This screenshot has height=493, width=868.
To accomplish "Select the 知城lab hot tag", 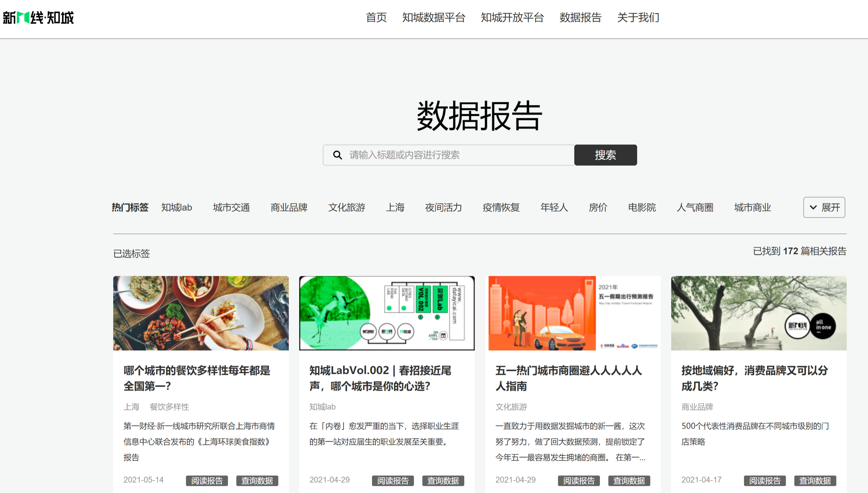I will click(x=176, y=207).
